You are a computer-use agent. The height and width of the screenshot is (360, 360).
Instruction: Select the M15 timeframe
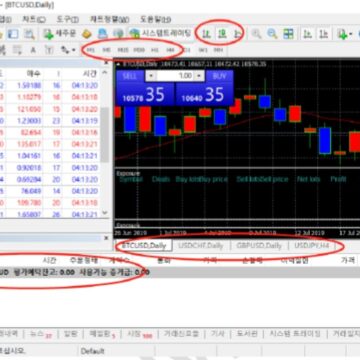click(123, 50)
